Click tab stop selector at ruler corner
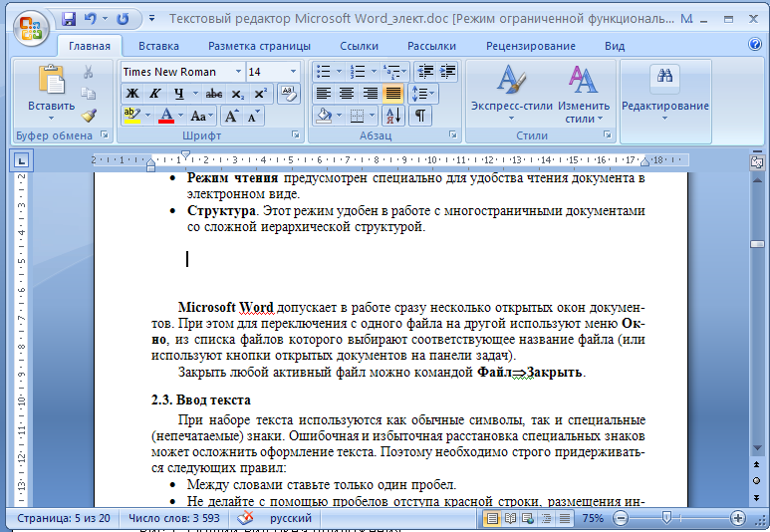The width and height of the screenshot is (770, 532). tap(22, 160)
